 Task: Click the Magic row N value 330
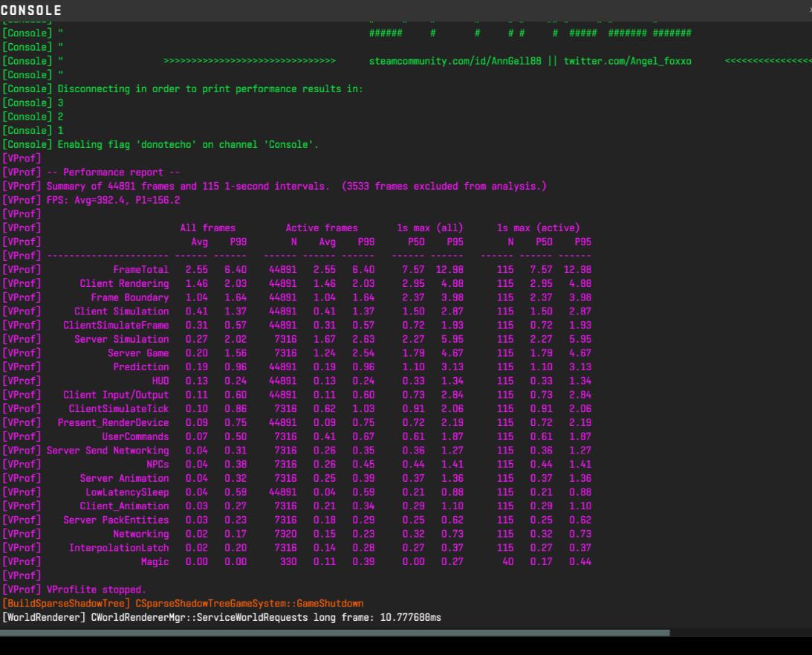tap(288, 562)
